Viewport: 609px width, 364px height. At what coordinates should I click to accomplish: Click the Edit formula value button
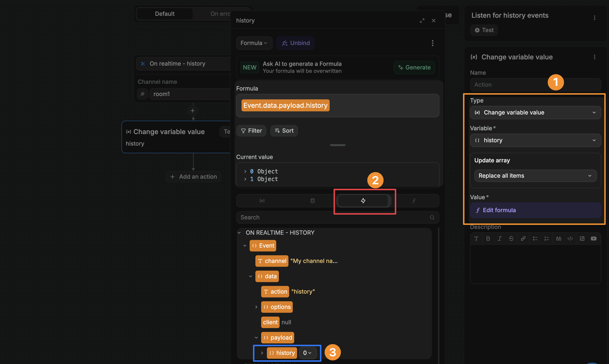(535, 210)
